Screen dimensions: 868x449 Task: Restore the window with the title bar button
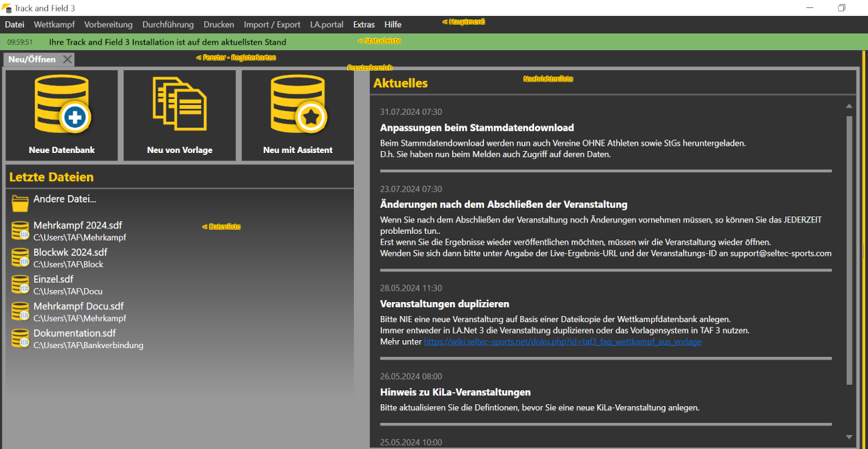pos(841,8)
